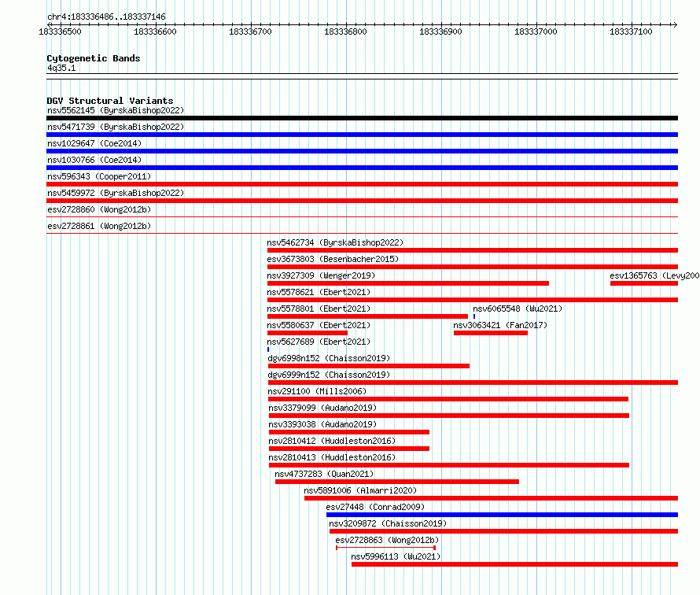Click the nsv5562145 (ByrskaBishop2022) label
The image size is (700, 595).
116,110
